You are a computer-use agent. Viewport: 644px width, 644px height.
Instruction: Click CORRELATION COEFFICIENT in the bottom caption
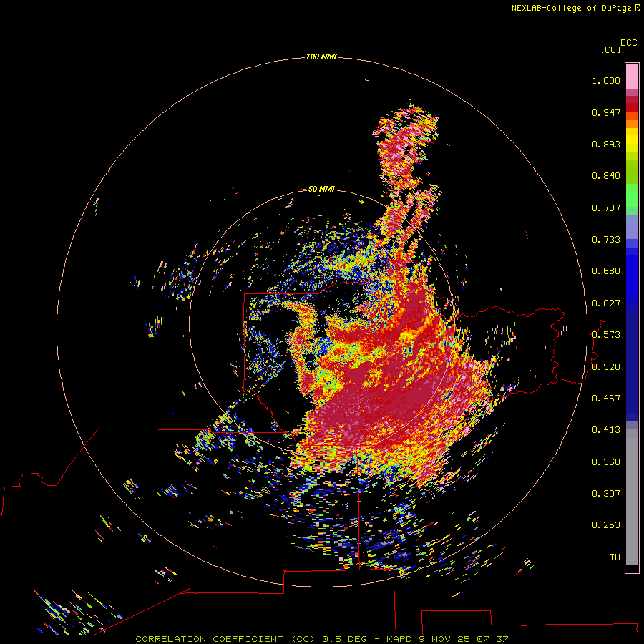point(209,639)
